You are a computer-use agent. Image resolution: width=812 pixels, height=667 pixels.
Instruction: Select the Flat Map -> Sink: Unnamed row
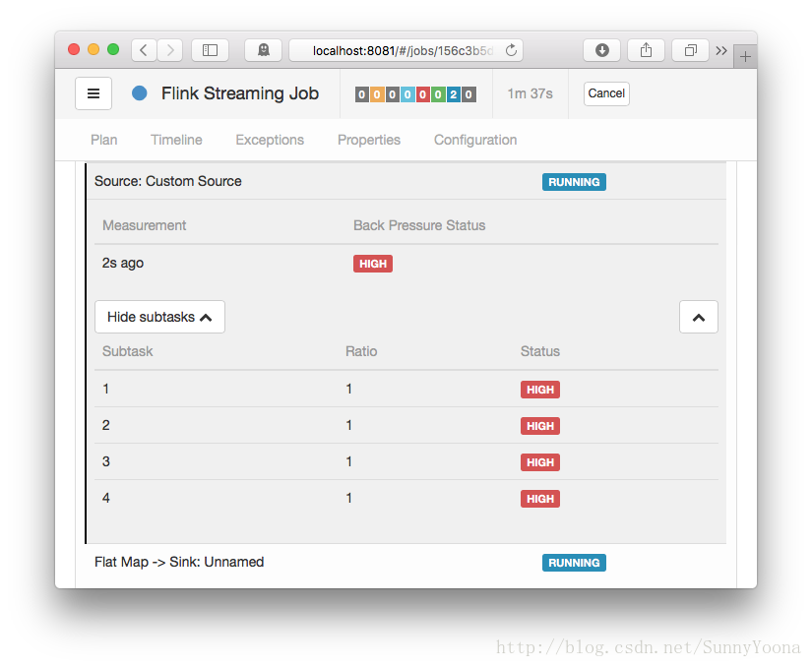click(406, 562)
